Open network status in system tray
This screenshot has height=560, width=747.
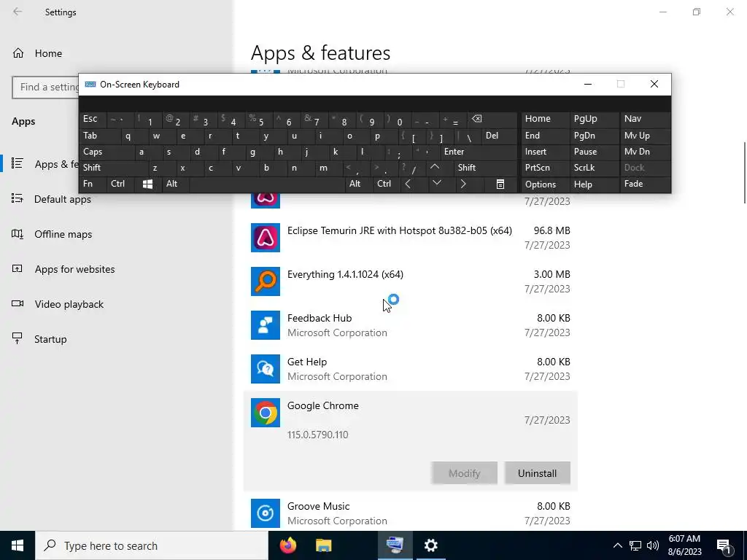(x=635, y=545)
